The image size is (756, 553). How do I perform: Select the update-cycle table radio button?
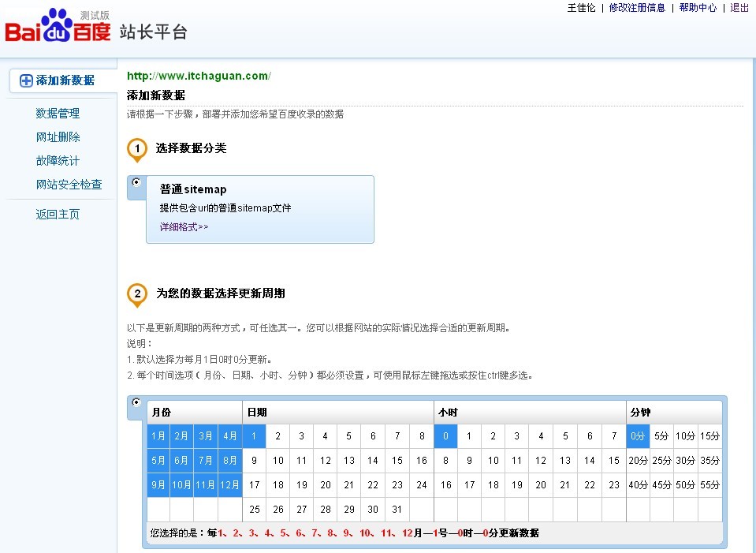click(x=136, y=402)
